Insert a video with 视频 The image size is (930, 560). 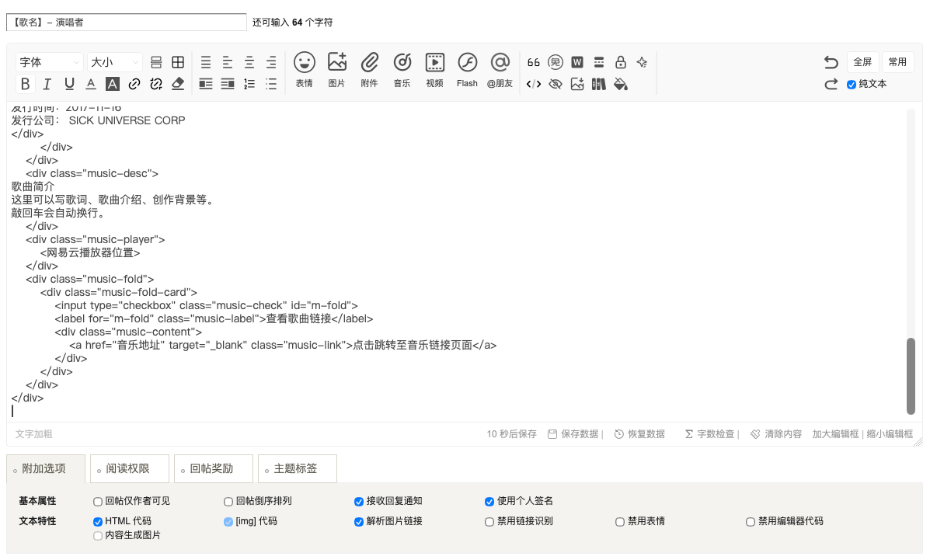(x=435, y=70)
